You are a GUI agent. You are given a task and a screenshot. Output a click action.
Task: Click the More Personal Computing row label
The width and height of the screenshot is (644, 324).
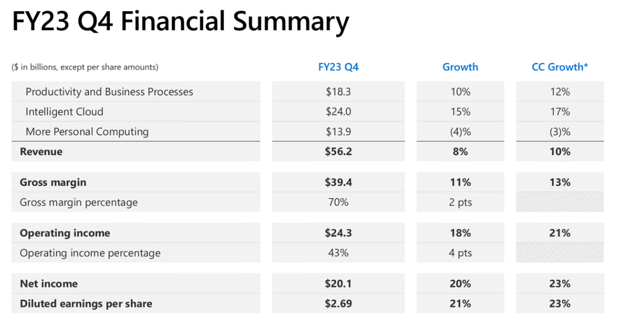coord(87,132)
